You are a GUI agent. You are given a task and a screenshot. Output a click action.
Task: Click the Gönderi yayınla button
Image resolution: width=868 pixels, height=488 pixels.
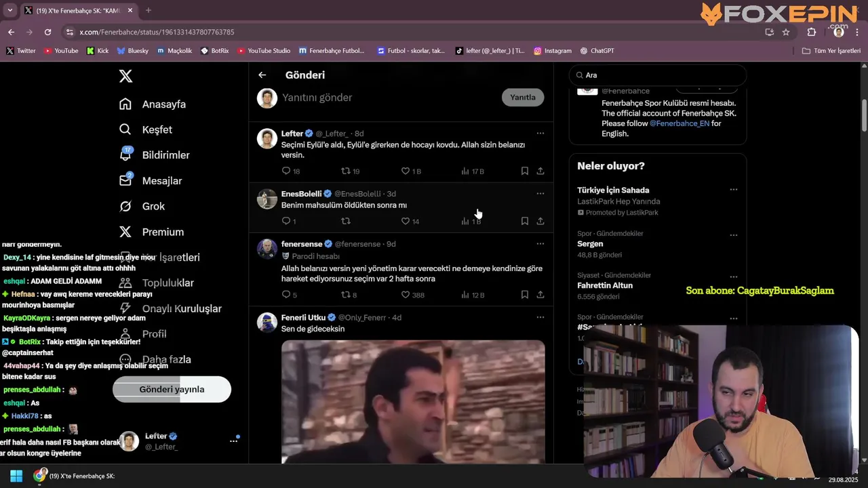tap(172, 389)
